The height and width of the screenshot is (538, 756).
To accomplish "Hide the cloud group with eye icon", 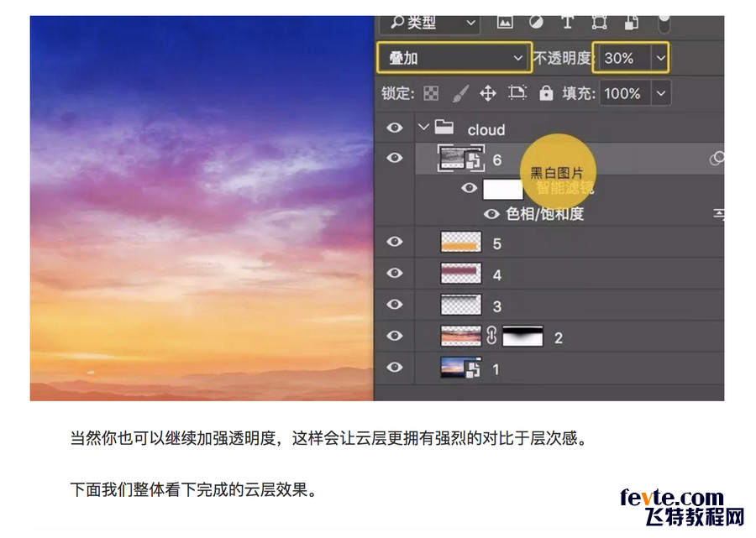I will [x=395, y=128].
